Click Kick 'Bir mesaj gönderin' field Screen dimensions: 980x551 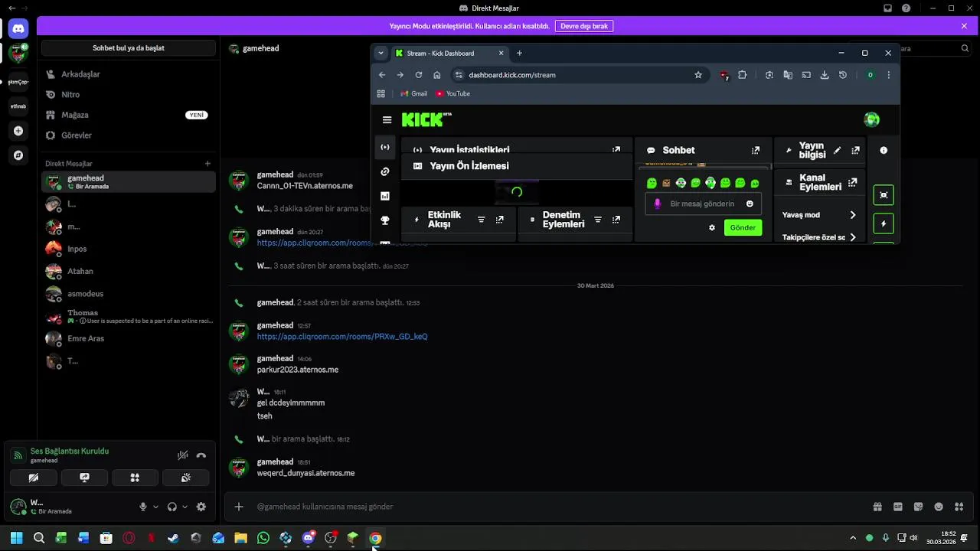701,204
